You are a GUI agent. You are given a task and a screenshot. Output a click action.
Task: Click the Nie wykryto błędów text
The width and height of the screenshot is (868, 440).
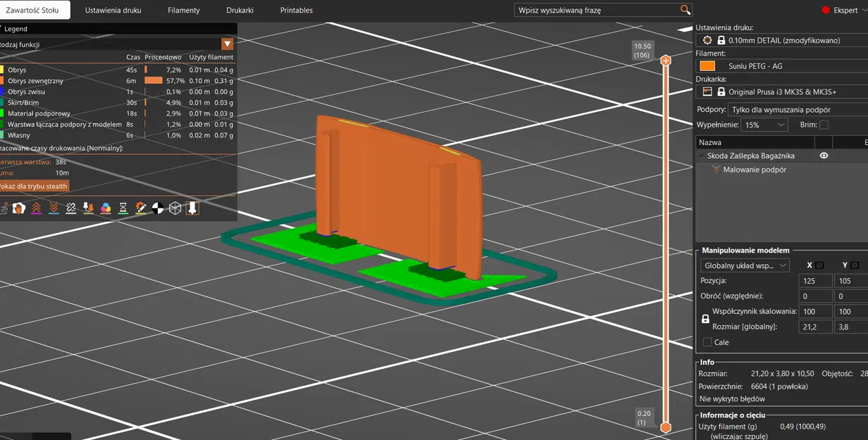point(732,398)
